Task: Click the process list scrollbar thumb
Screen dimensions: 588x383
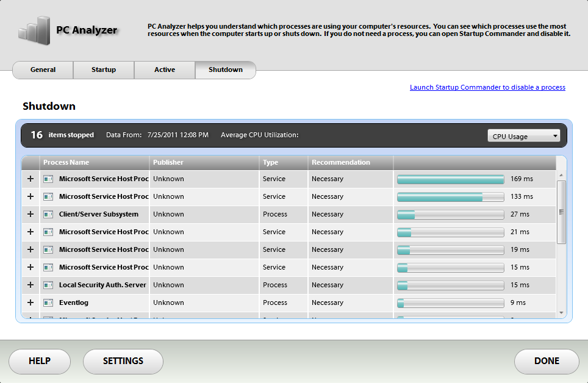Action: (x=561, y=212)
